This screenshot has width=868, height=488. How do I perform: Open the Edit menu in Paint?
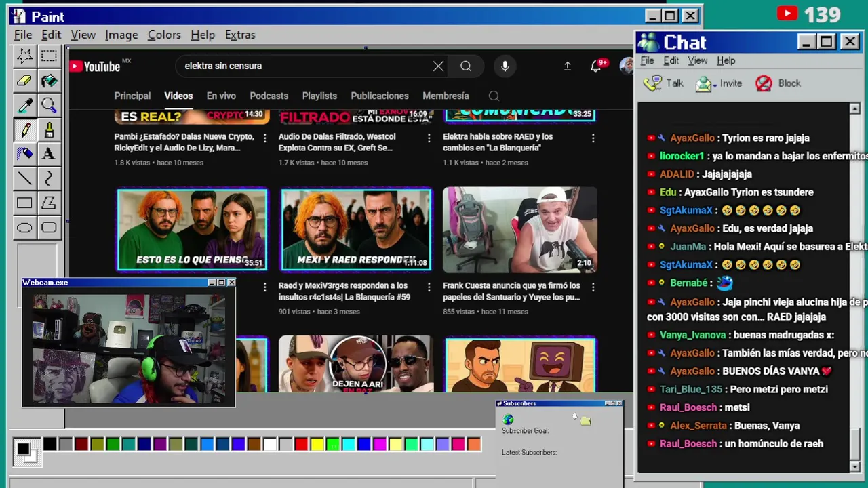click(51, 35)
